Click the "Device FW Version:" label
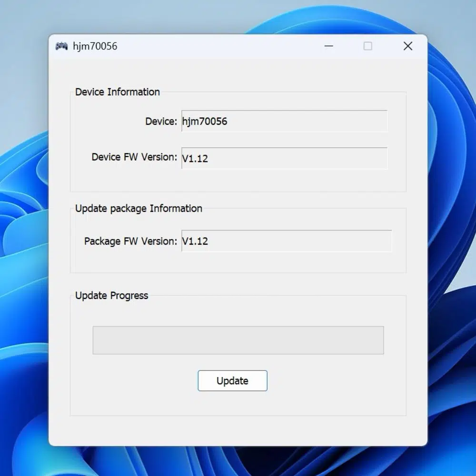Screen dimensions: 476x476 (135, 157)
